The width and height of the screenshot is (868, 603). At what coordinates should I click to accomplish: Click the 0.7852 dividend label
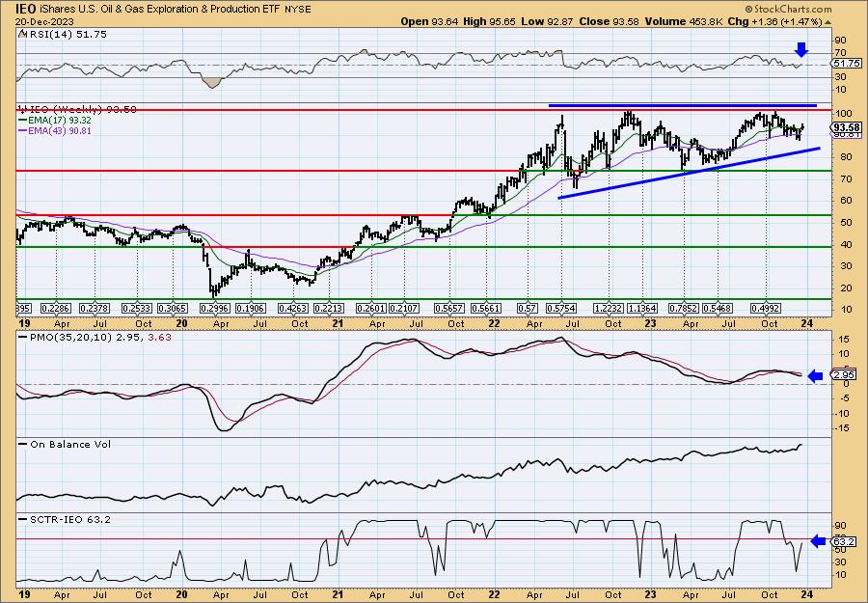pyautogui.click(x=684, y=309)
